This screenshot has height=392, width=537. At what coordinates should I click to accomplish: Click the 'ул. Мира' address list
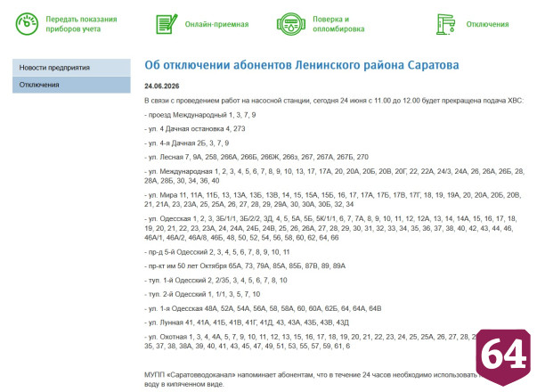point(332,200)
